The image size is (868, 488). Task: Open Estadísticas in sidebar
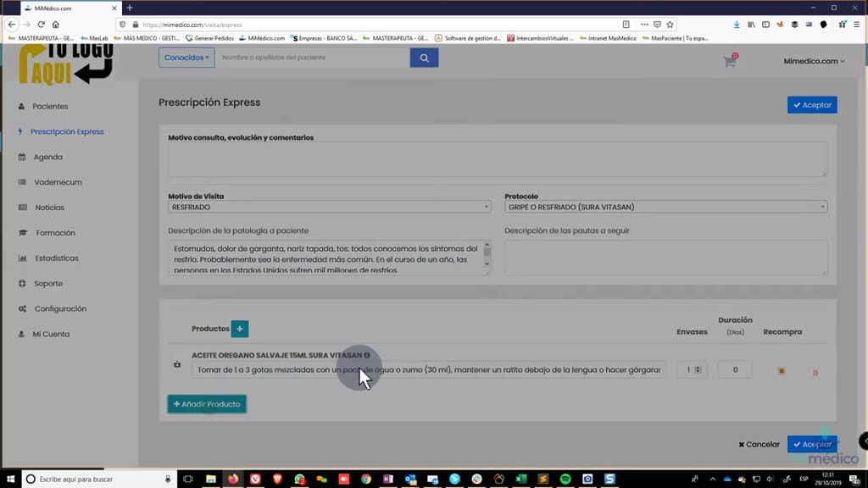(57, 258)
